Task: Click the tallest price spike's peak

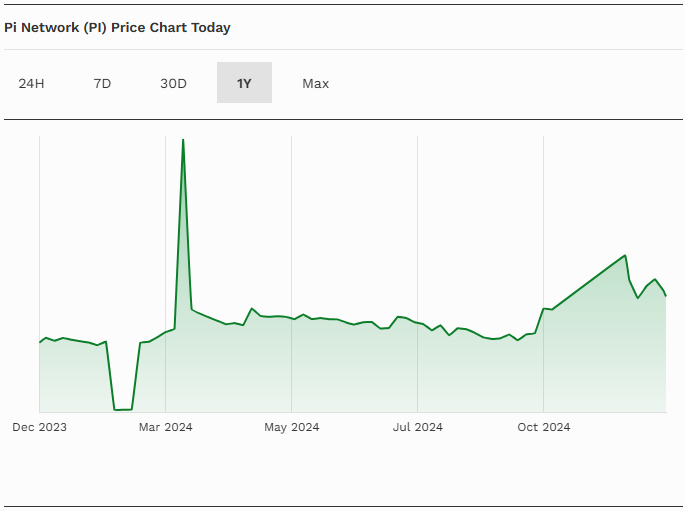Action: point(182,141)
